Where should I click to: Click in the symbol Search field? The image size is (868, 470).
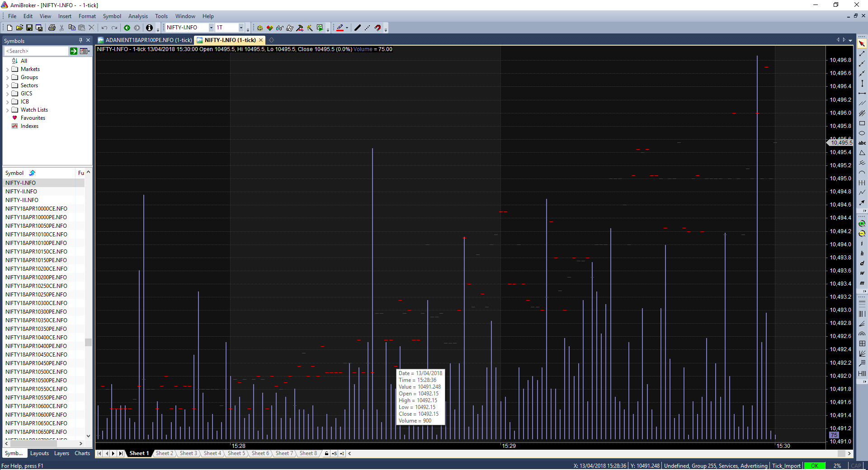point(36,52)
